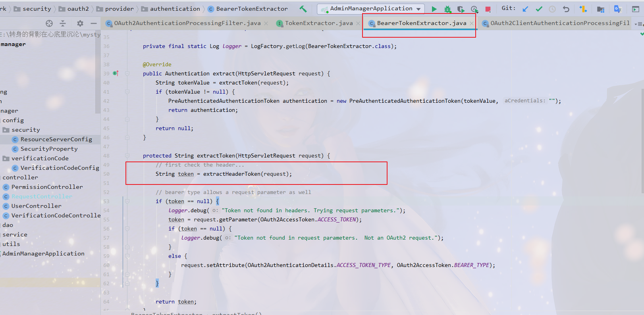Click Git update project arrow
This screenshot has height=315, width=644.
[525, 9]
